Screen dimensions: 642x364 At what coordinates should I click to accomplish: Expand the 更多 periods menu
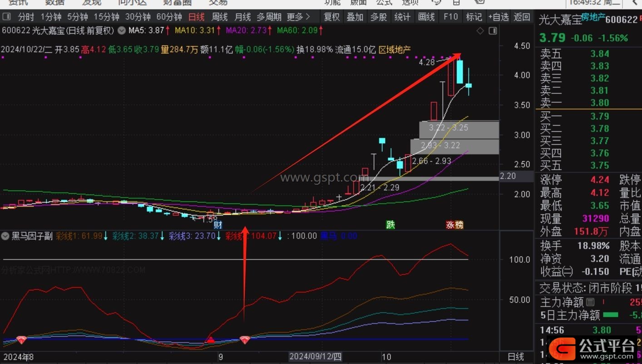298,17
